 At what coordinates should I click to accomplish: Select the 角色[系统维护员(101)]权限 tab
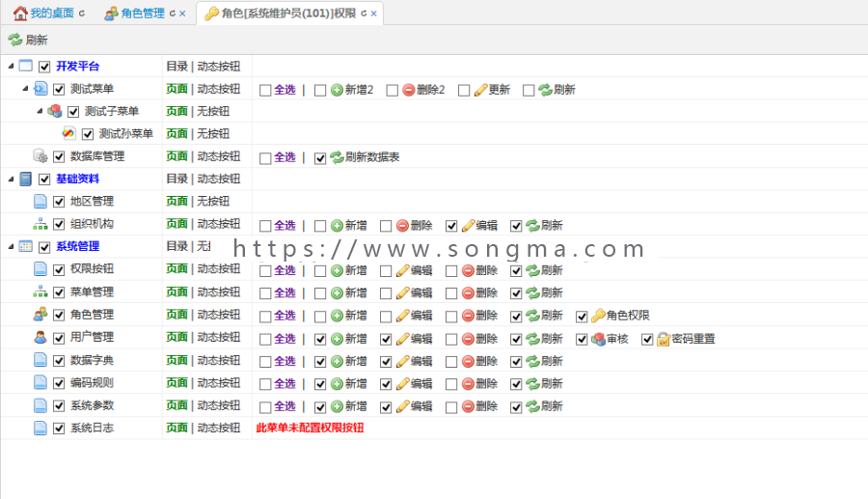tap(288, 14)
